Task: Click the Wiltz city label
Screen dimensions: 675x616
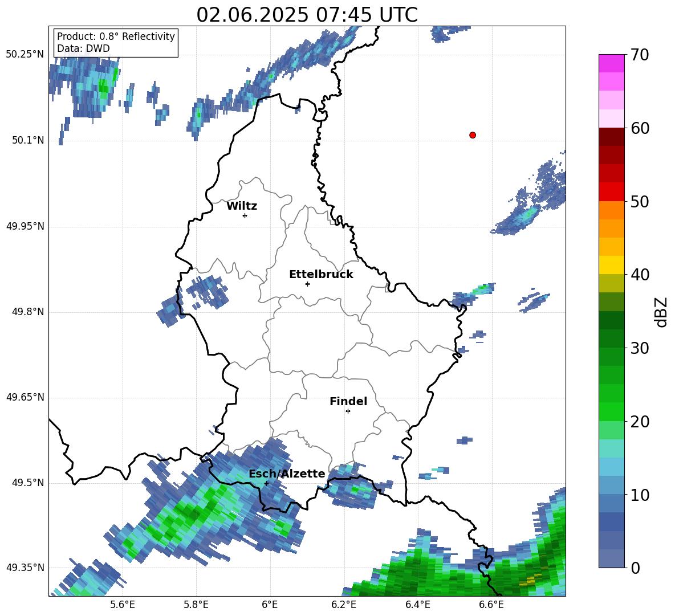Action: pyautogui.click(x=242, y=206)
